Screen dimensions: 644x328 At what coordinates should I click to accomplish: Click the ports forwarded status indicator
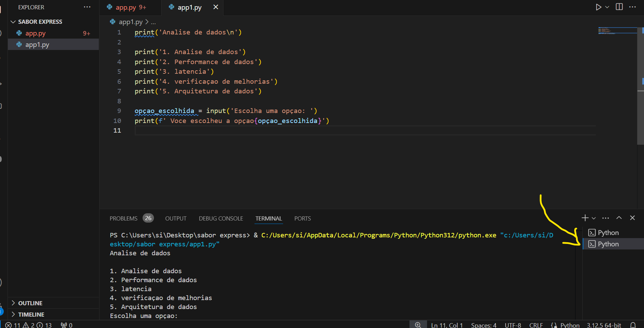(66, 325)
